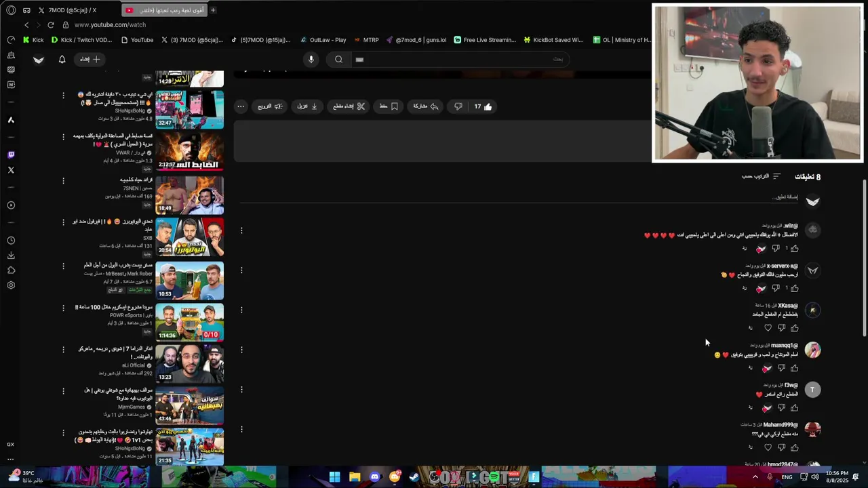
Task: Open browser history clock in sidebar
Action: 11,241
